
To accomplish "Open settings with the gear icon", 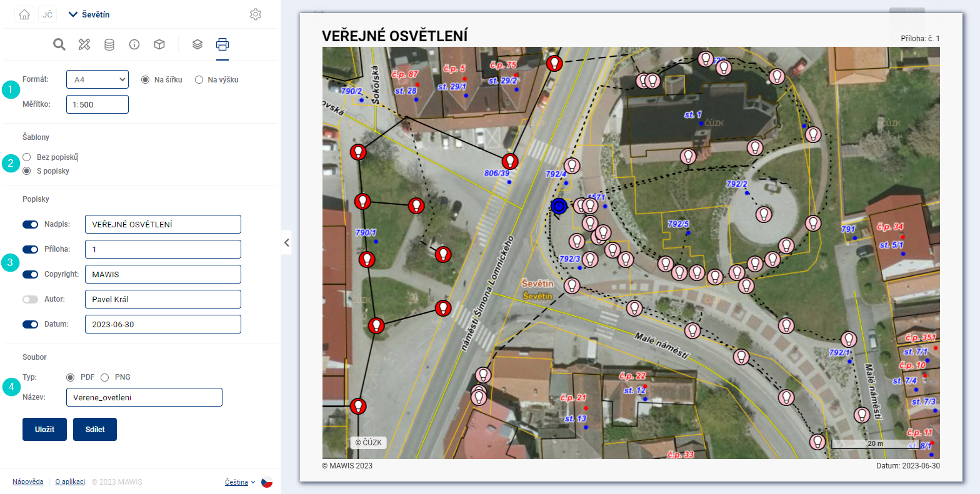I will [256, 14].
